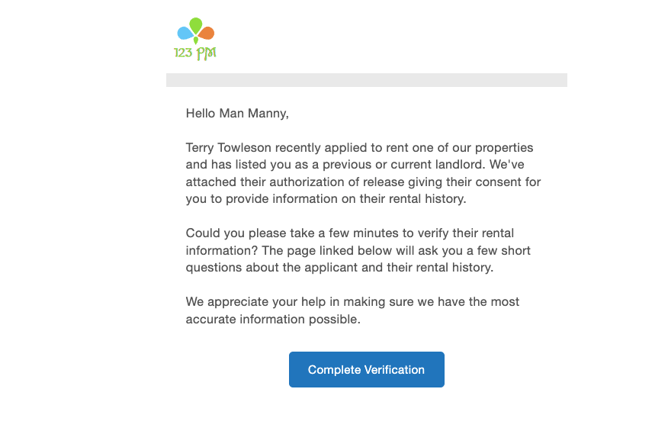Image resolution: width=668 pixels, height=434 pixels.
Task: Click the sentence starting "We appreciate your help"
Action: (x=352, y=301)
